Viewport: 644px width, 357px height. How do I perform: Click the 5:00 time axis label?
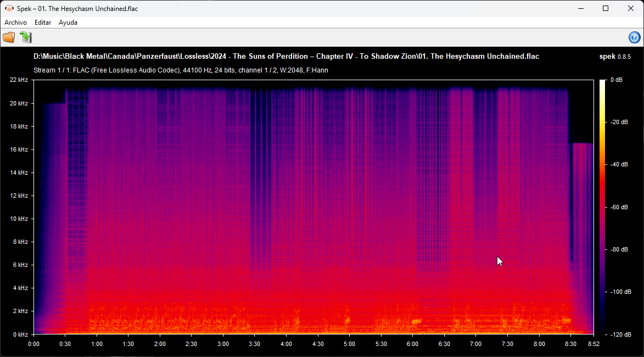pos(350,344)
